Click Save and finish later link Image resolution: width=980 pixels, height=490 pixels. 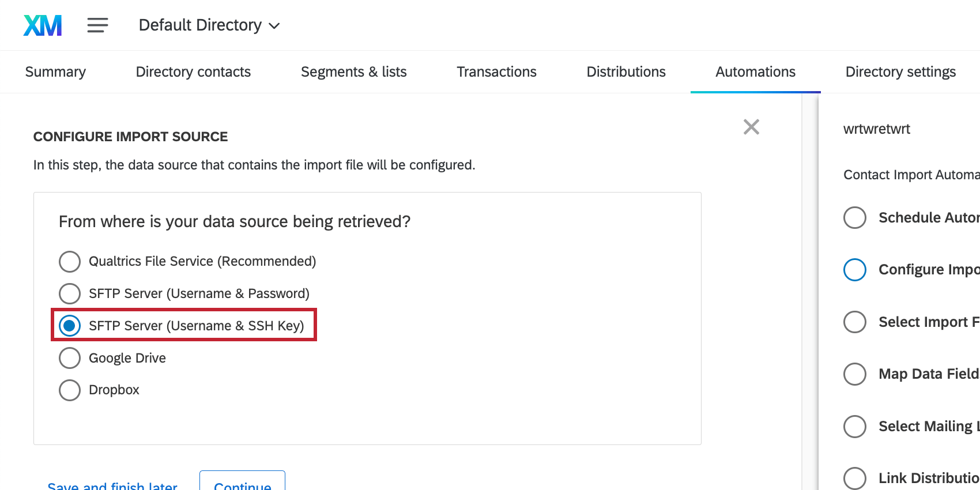point(112,485)
